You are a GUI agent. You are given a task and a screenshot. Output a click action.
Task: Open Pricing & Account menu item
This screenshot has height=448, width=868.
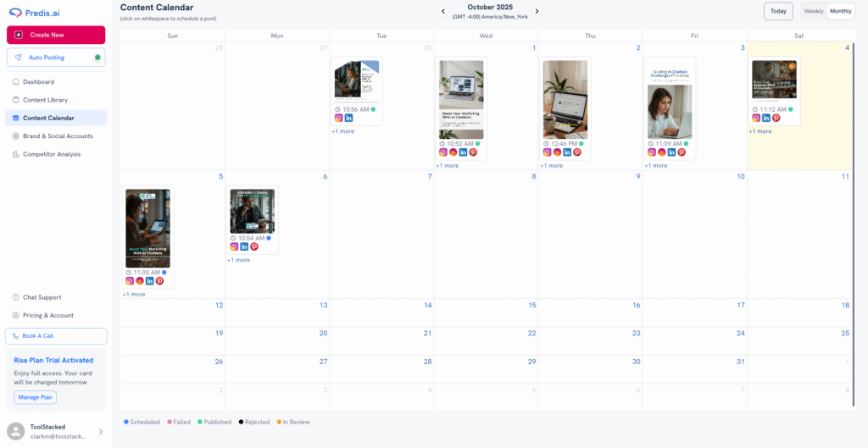(47, 315)
